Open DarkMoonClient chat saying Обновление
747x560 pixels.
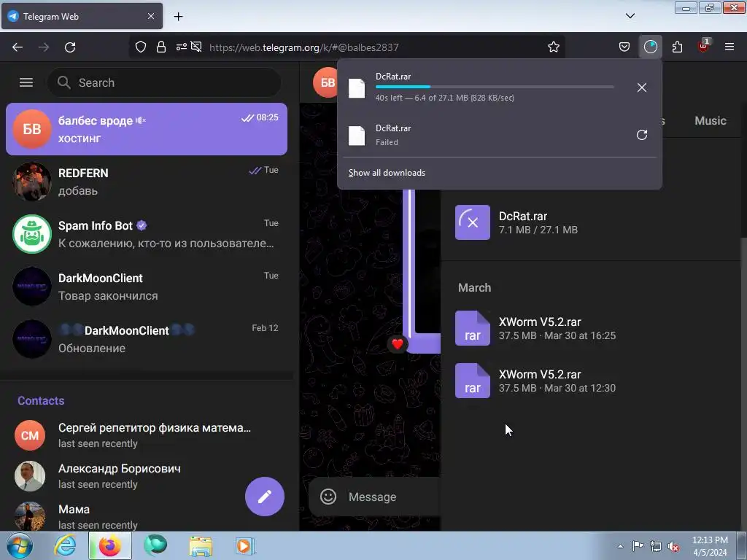click(146, 338)
